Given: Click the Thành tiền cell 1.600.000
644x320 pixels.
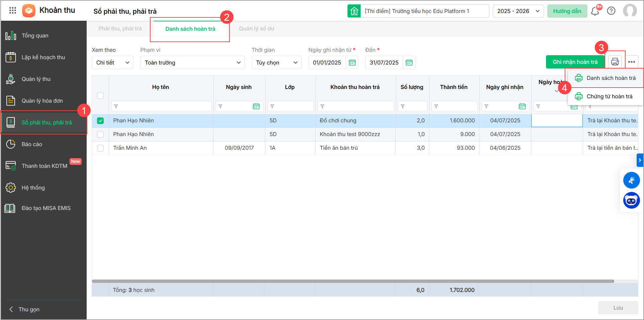Looking at the screenshot, I should tap(454, 121).
